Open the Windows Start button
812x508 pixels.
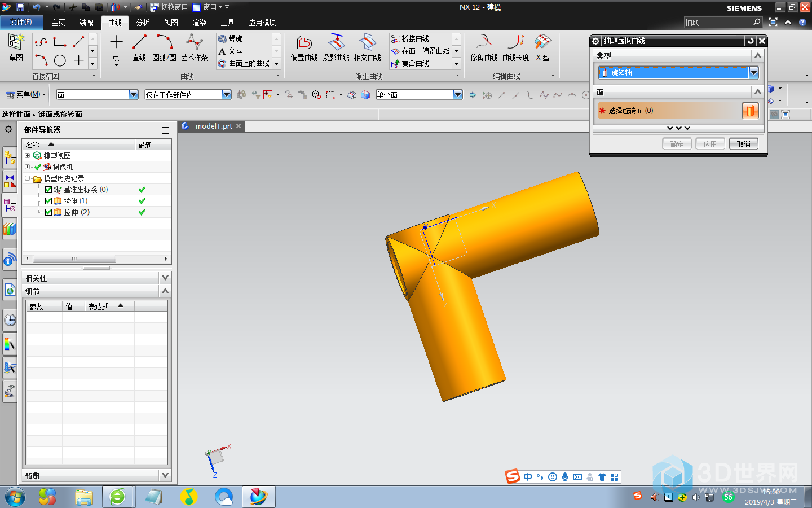coord(15,497)
